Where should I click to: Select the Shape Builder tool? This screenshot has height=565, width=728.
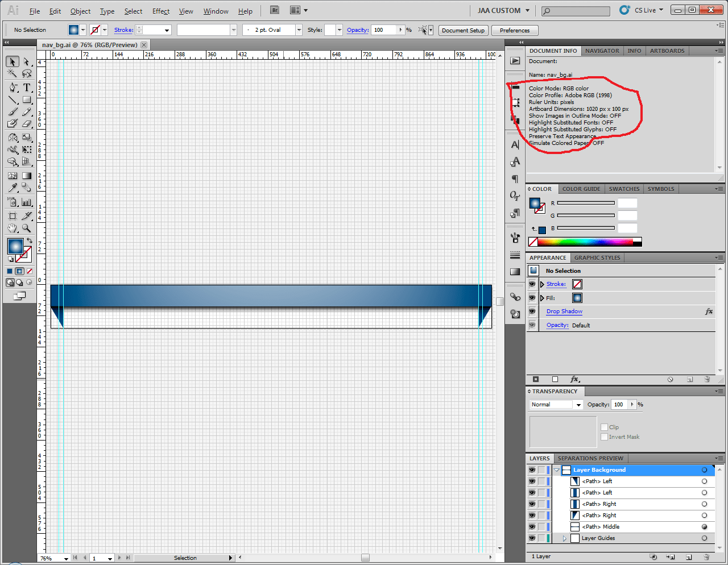point(13,162)
